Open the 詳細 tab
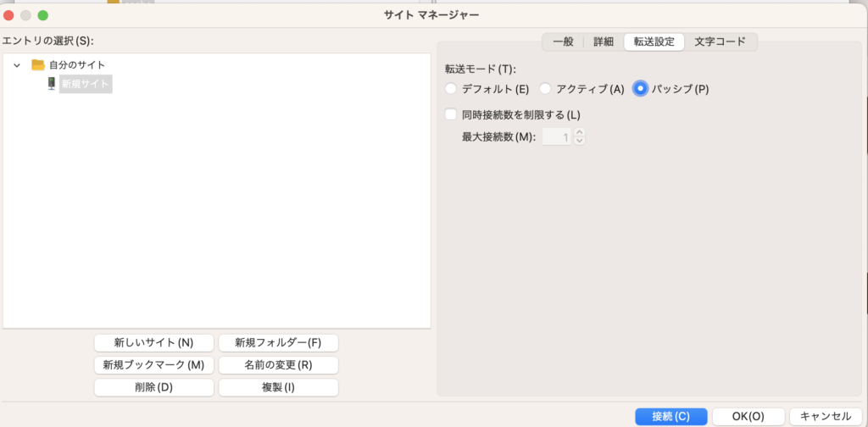 [604, 42]
